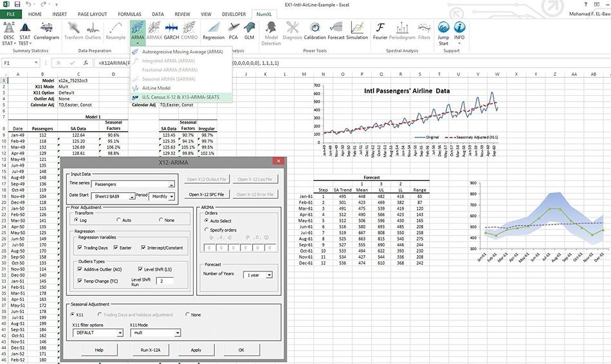Expand the X11 filter options dropdown
This screenshot has height=364, width=611.
(x=120, y=333)
